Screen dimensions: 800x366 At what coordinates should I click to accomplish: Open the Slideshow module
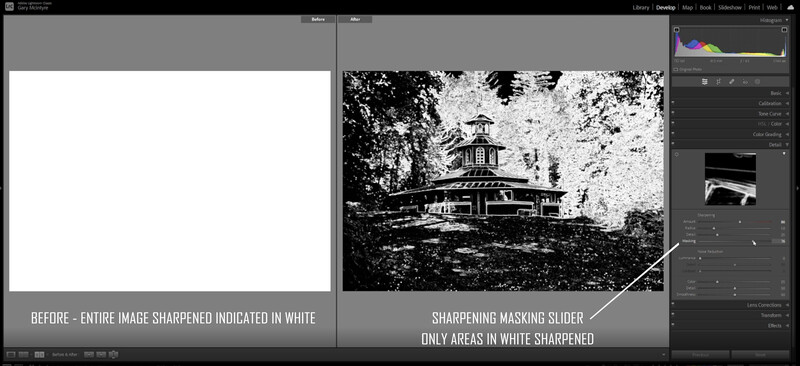coord(730,8)
